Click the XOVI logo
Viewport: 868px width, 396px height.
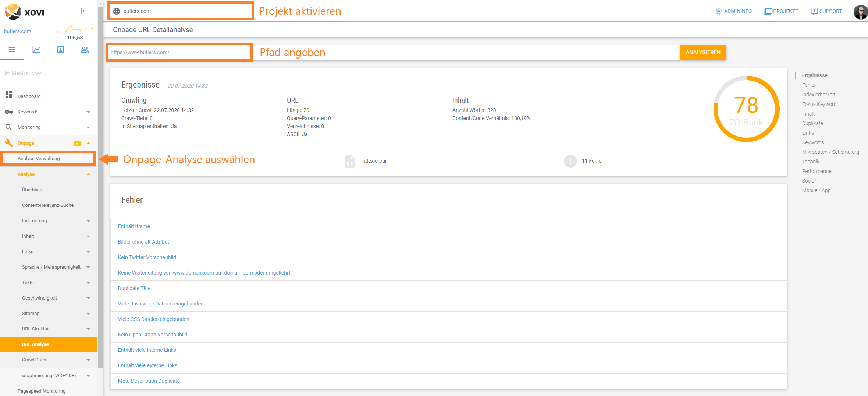(x=24, y=12)
